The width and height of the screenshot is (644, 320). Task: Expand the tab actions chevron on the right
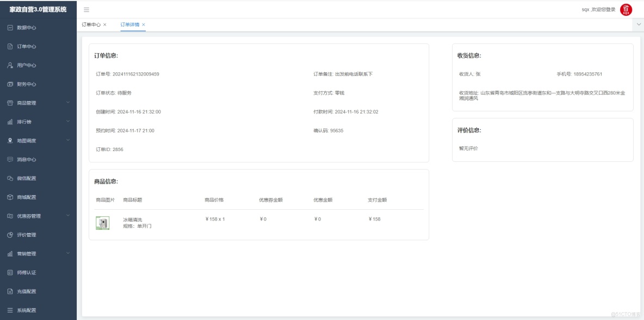(x=637, y=24)
